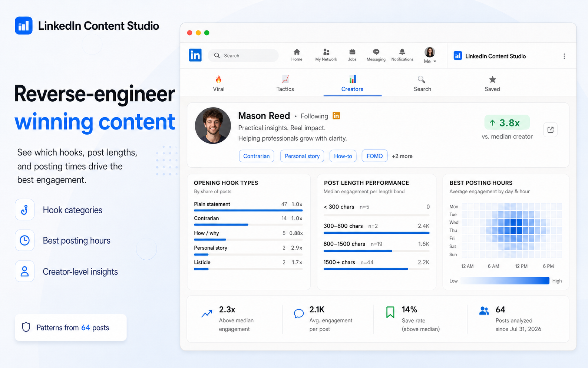Open the three-dot extension menu
The width and height of the screenshot is (588, 368).
[x=564, y=56]
